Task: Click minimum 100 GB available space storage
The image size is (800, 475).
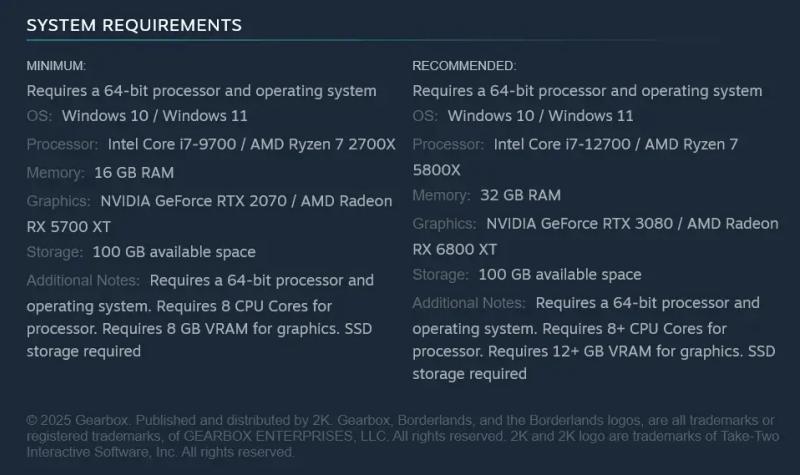Action: pyautogui.click(x=174, y=252)
